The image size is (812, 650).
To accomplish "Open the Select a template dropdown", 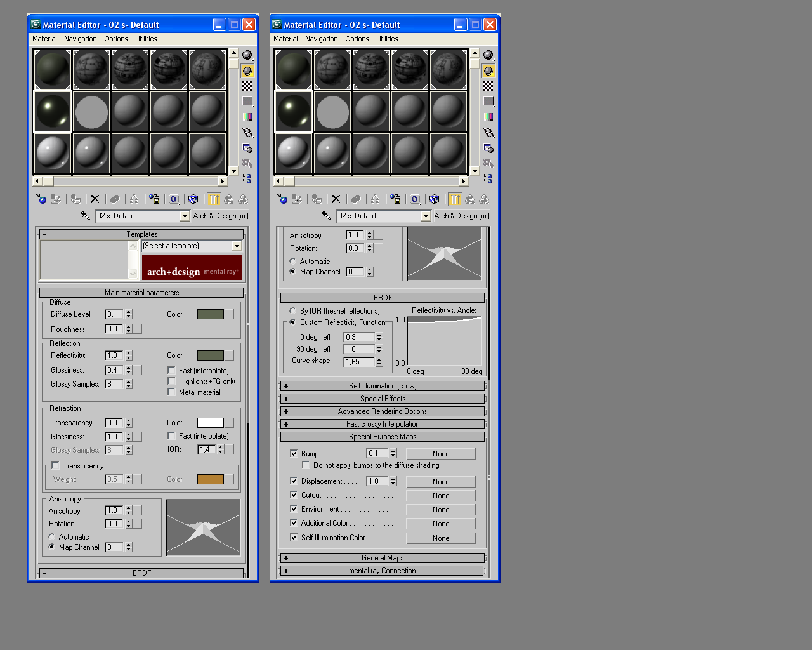I will [237, 246].
